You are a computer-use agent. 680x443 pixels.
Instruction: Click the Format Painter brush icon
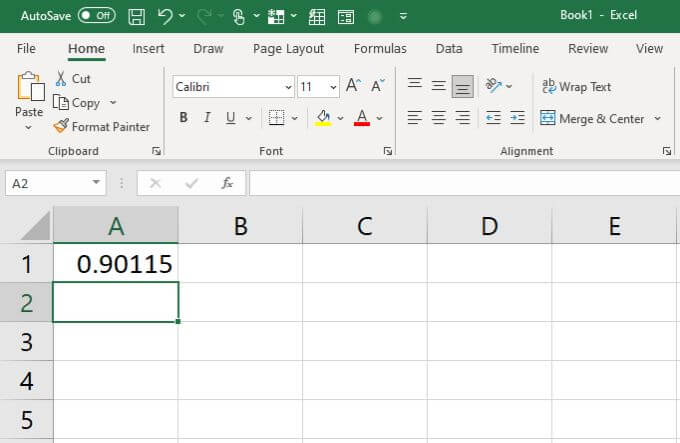tap(61, 126)
